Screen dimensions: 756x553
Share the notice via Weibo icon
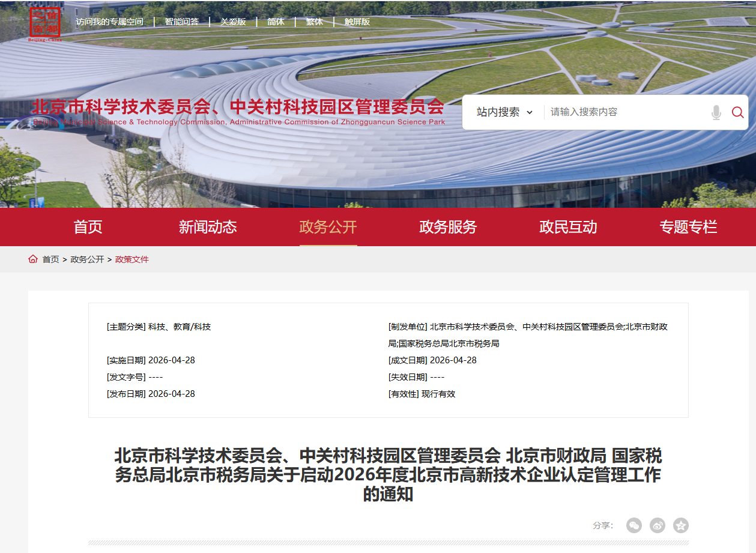(x=658, y=525)
